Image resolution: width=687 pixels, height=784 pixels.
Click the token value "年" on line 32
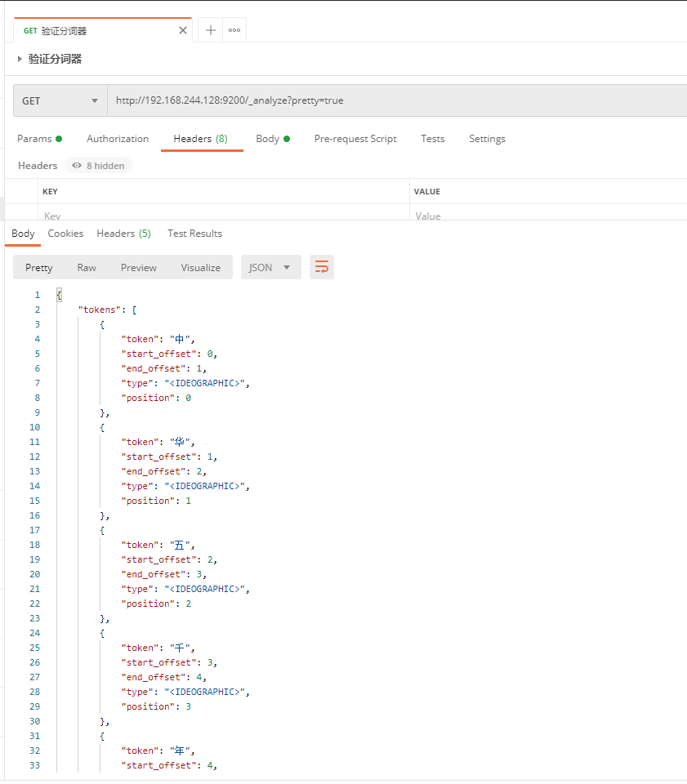click(x=180, y=751)
